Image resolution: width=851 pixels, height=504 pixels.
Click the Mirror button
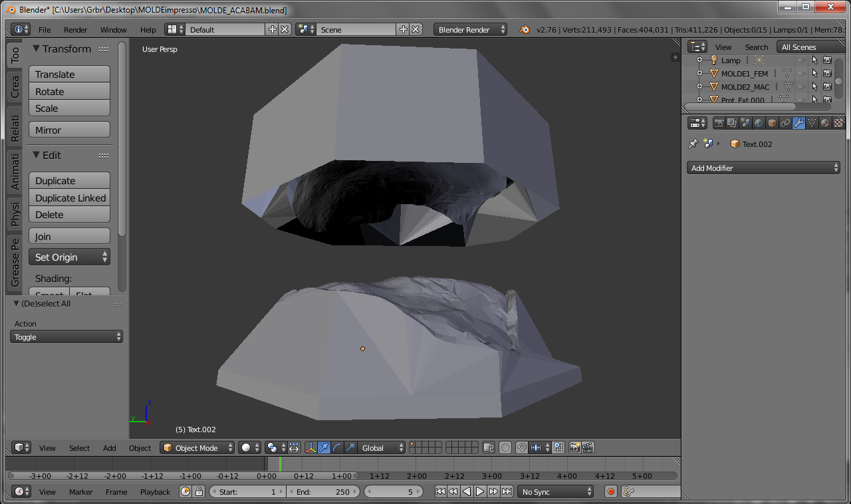69,130
